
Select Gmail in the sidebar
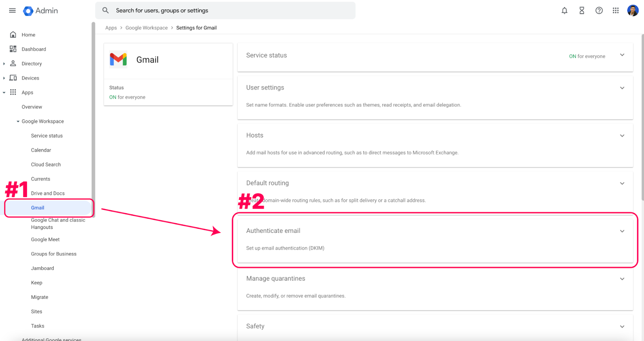pos(37,207)
